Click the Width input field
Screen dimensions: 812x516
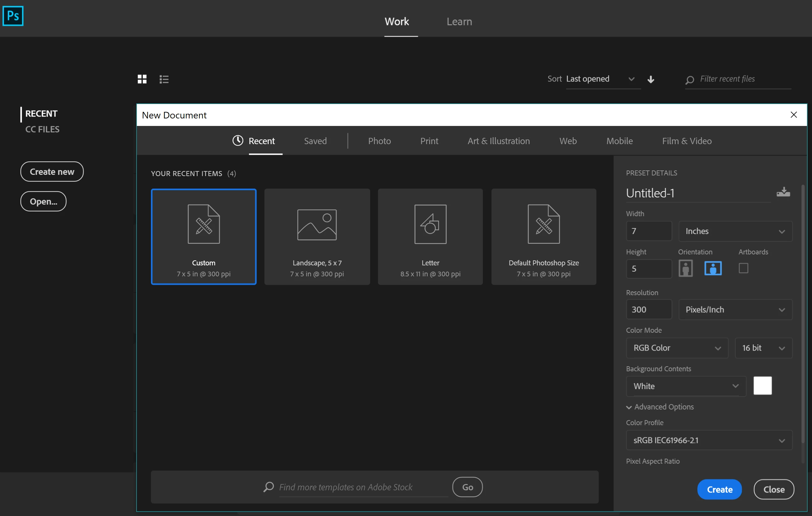(x=649, y=231)
